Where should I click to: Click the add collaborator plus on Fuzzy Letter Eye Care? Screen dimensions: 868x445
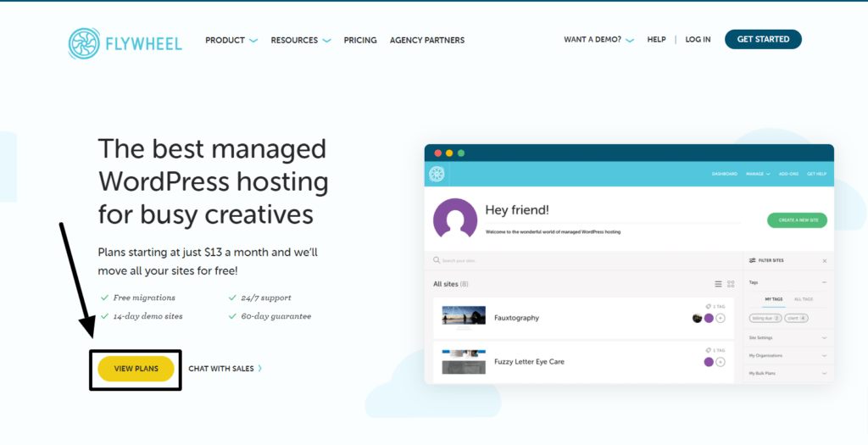click(x=721, y=362)
